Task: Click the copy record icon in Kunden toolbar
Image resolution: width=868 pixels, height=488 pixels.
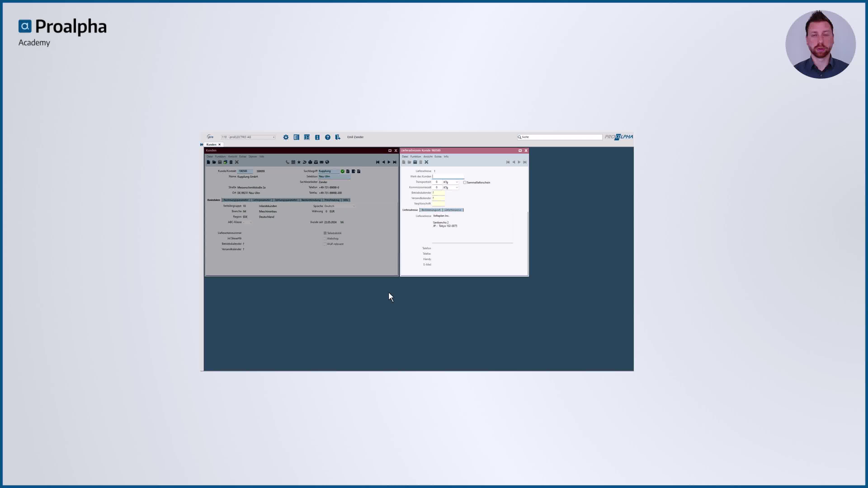Action: [225, 162]
